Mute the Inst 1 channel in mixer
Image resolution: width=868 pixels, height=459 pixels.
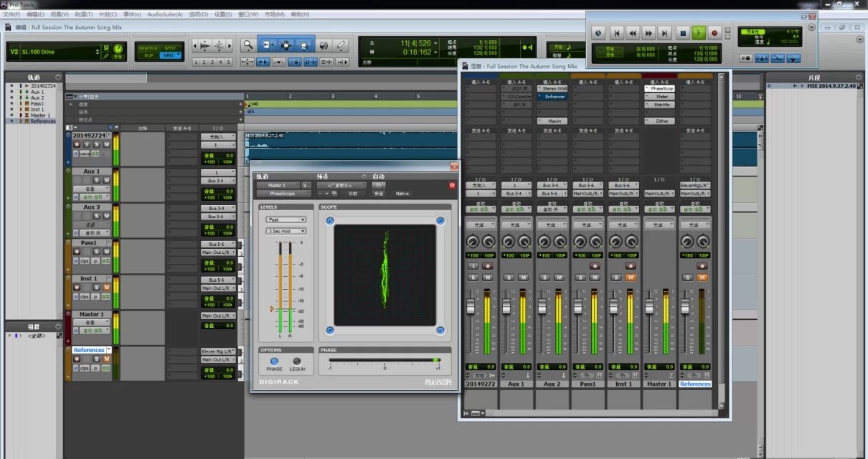pos(631,277)
